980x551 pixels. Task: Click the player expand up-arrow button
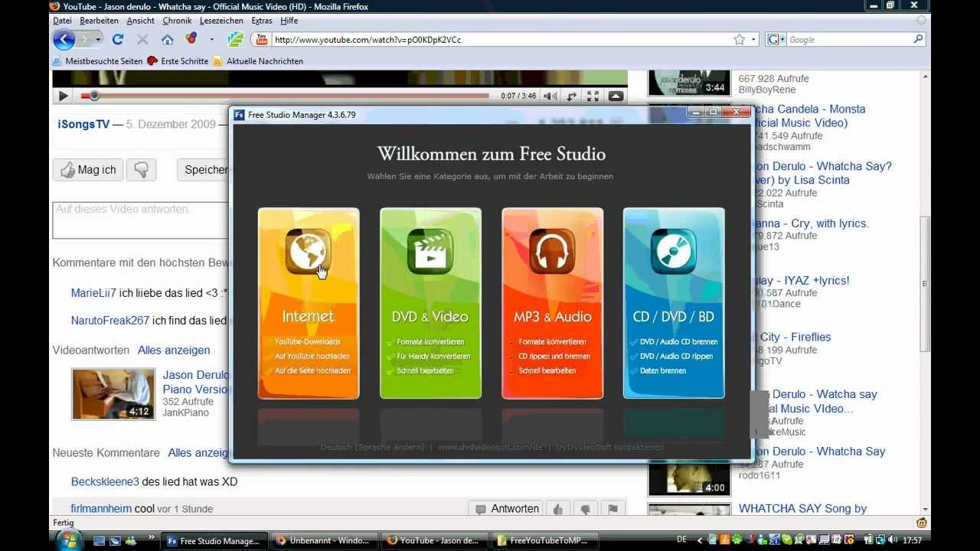coord(616,96)
